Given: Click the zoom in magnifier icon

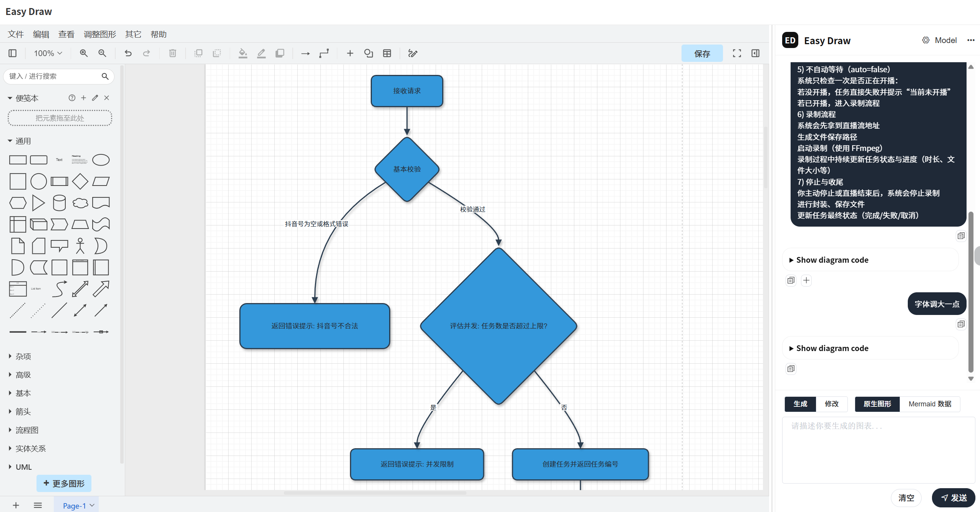Looking at the screenshot, I should [x=84, y=53].
